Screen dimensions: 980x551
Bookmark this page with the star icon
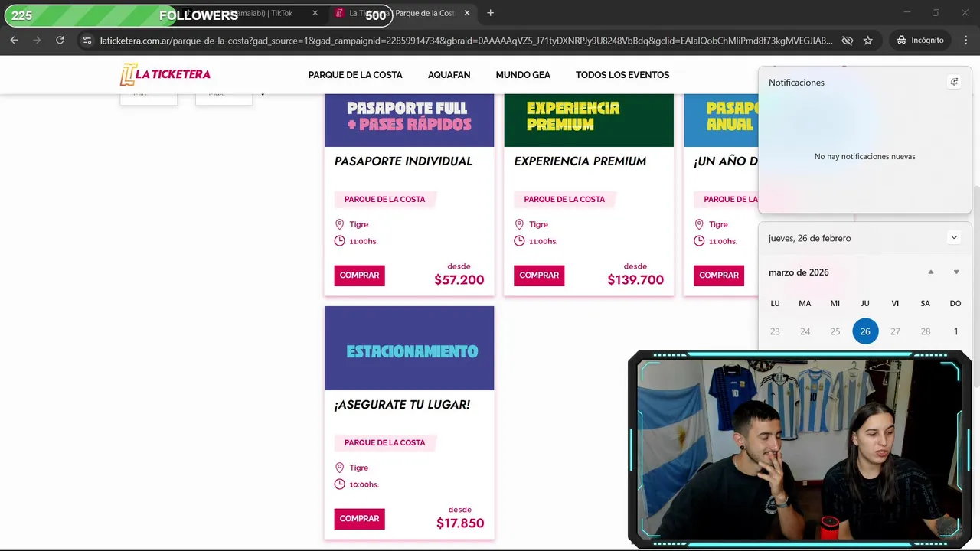coord(867,40)
